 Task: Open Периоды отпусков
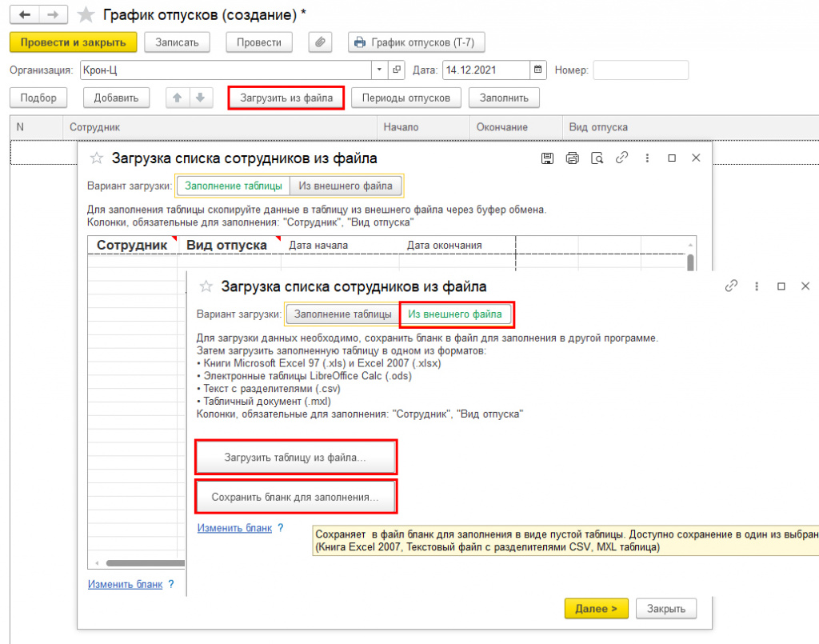click(x=406, y=98)
